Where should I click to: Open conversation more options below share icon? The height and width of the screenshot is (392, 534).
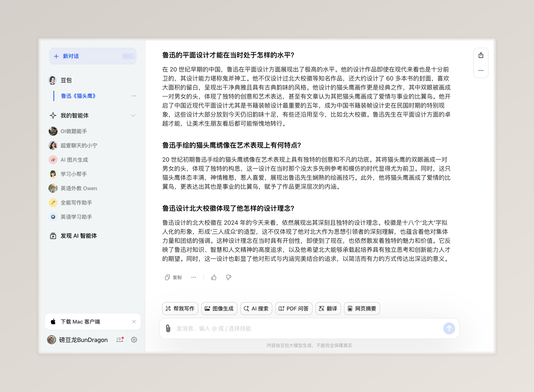coord(481,71)
